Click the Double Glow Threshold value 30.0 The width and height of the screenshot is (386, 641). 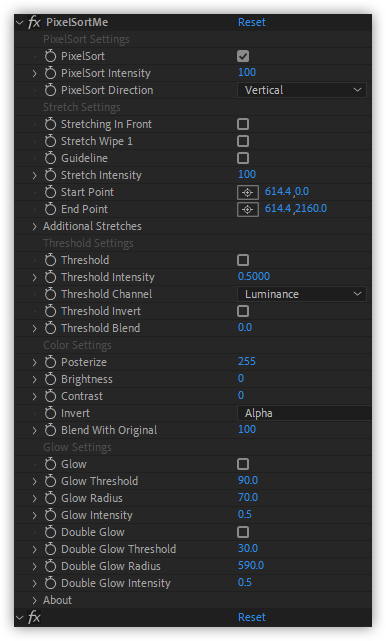[248, 548]
